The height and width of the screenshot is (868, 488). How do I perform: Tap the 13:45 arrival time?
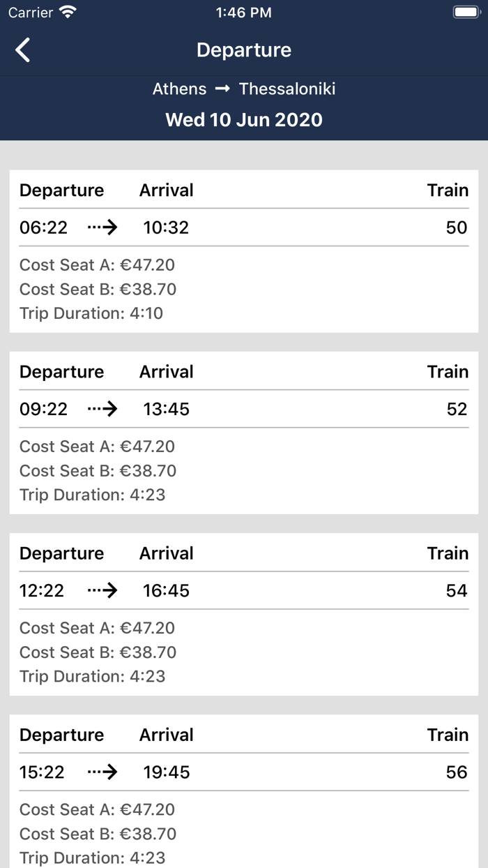(166, 409)
